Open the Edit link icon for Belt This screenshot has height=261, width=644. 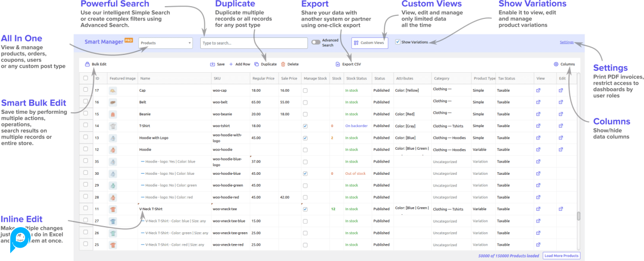tap(561, 102)
